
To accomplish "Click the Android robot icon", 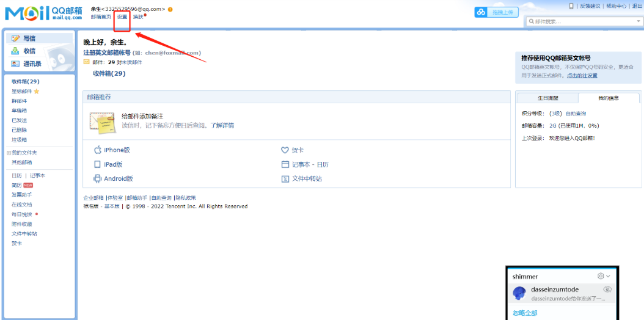I will click(97, 179).
